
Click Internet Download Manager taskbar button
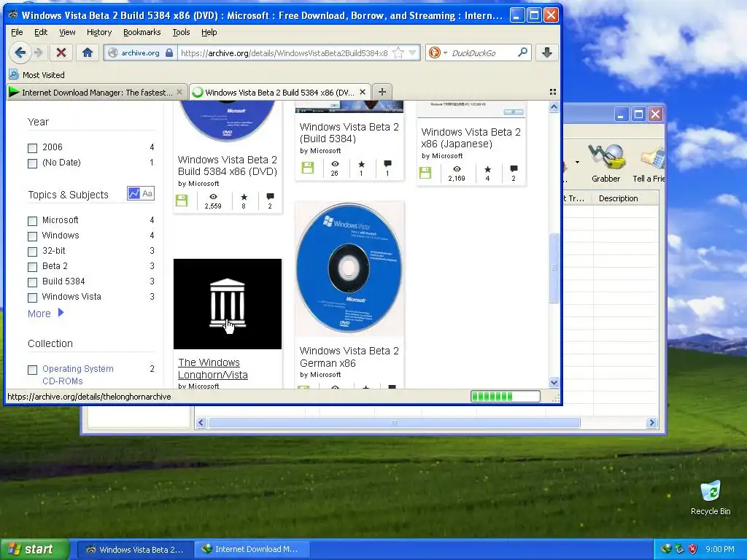pyautogui.click(x=252, y=549)
